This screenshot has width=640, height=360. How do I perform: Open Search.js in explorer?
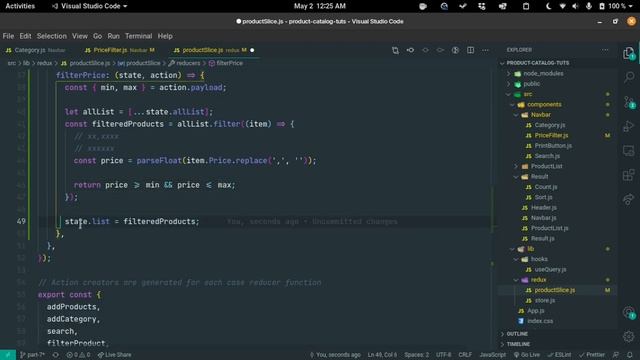click(547, 156)
